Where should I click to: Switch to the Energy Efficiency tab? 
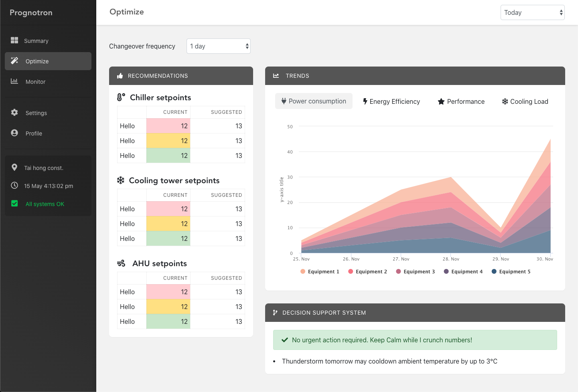coord(391,101)
